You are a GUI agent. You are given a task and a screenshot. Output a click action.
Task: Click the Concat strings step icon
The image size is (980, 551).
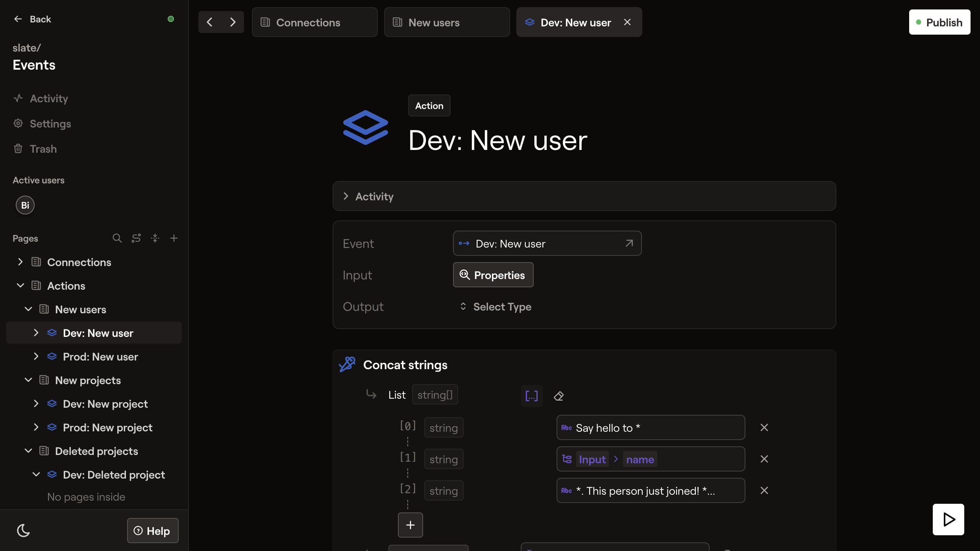pyautogui.click(x=348, y=364)
